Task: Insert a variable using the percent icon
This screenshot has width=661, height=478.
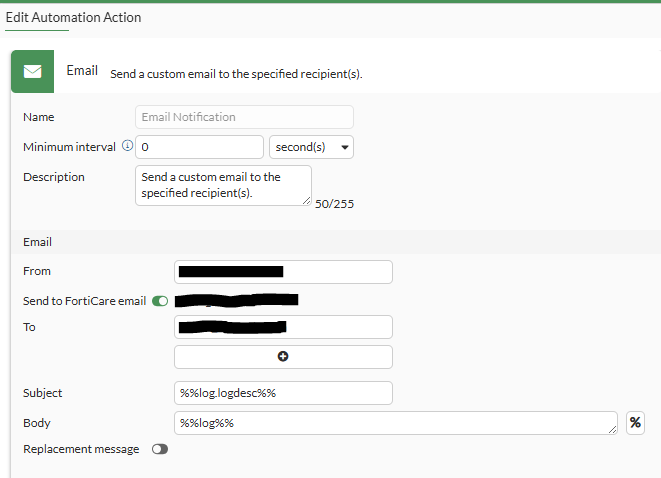Action: (635, 423)
